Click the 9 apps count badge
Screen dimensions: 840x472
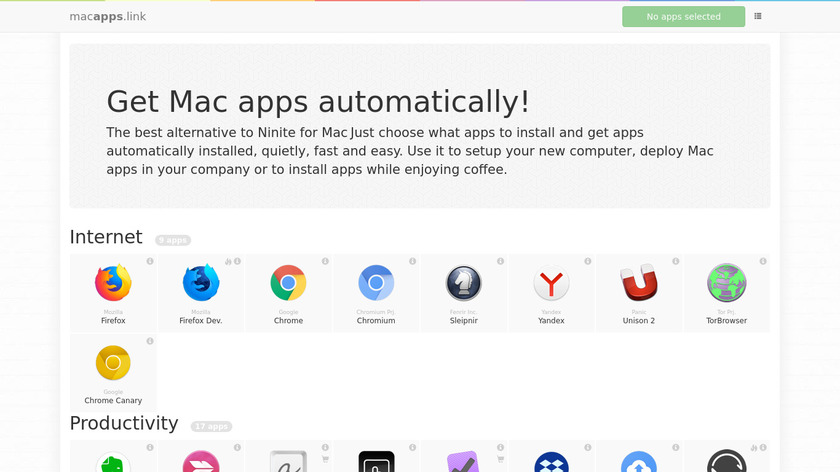click(x=173, y=240)
